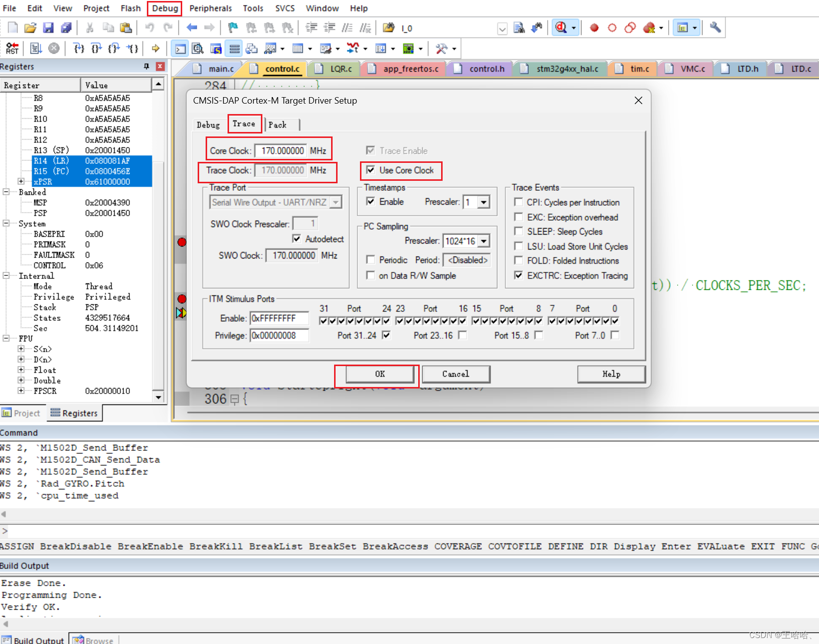
Task: Open the PC Sampling Prescaler 1024*16 dropdown
Action: (x=484, y=241)
